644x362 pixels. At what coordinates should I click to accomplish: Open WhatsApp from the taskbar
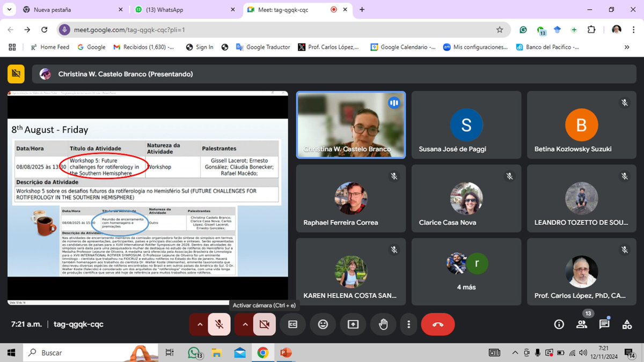pos(194,353)
